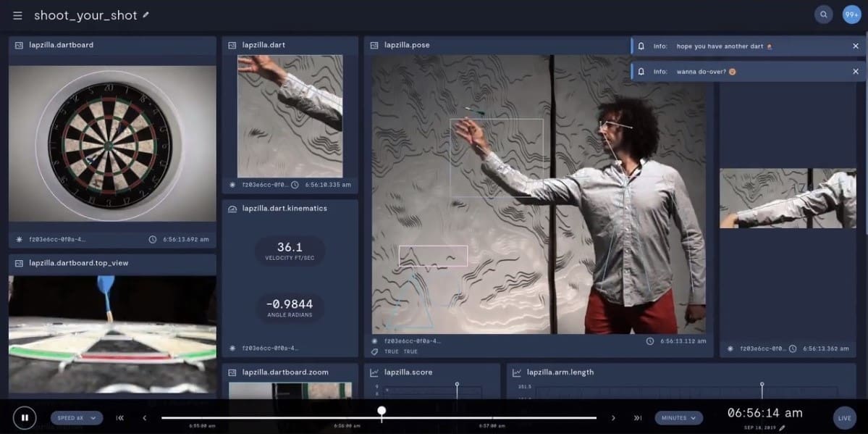Select the lapzilla.dartboard panel title
Screen dimensions: 868x434
pos(62,45)
